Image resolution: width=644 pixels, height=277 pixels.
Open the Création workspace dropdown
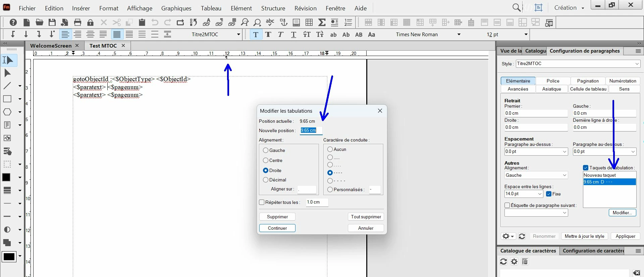pos(569,8)
